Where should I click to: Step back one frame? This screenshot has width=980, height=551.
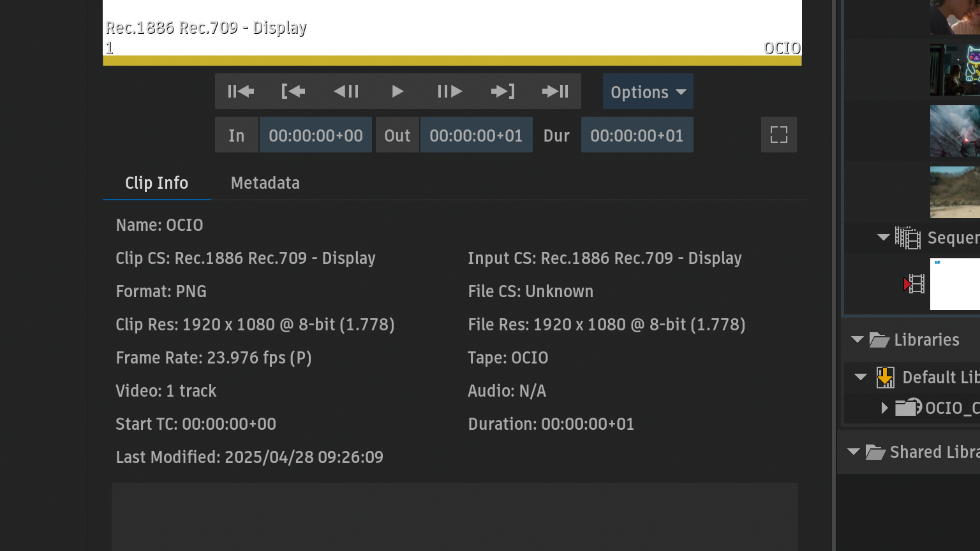(346, 92)
